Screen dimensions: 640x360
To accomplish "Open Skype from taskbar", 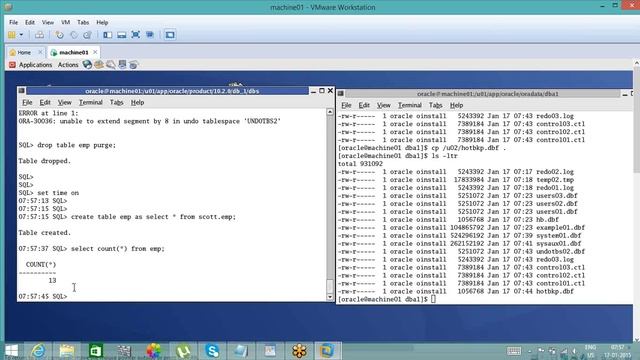I will pyautogui.click(x=212, y=351).
